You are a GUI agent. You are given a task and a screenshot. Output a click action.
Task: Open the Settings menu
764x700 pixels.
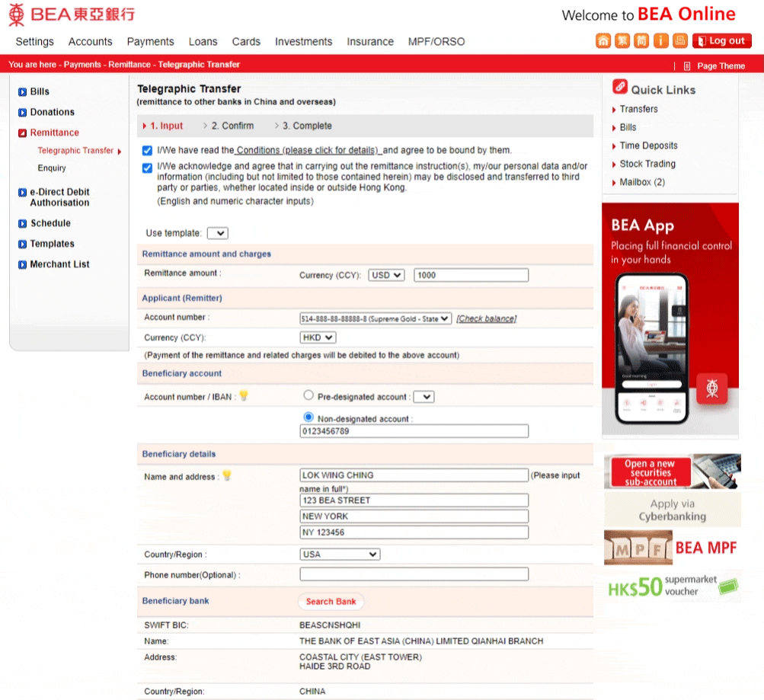(34, 42)
